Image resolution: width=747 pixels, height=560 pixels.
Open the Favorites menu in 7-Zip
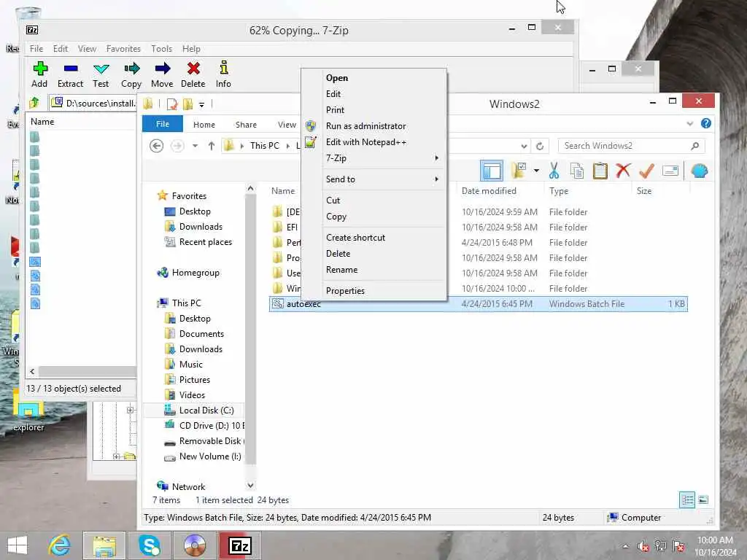[x=123, y=49]
